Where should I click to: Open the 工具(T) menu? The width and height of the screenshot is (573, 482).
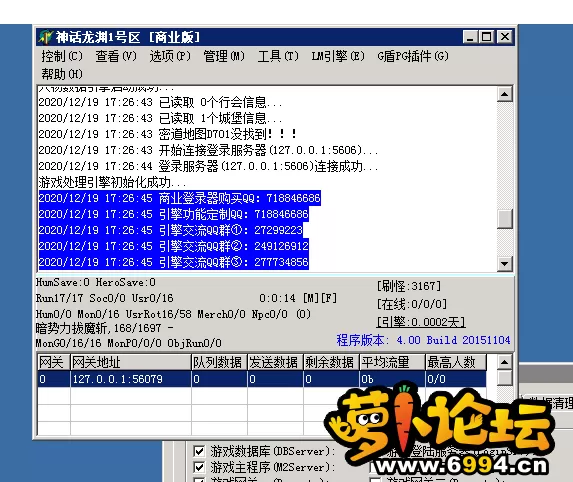click(x=278, y=56)
